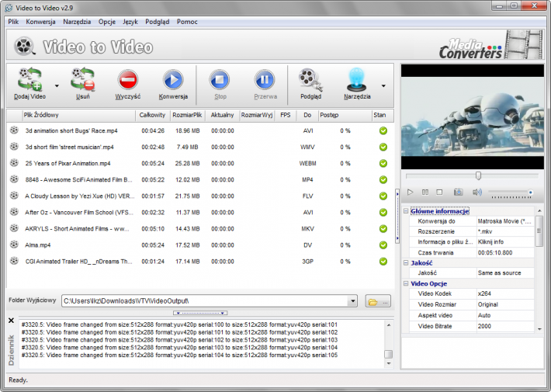Click the Postęp column header
551x392 pixels.
[x=345, y=115]
